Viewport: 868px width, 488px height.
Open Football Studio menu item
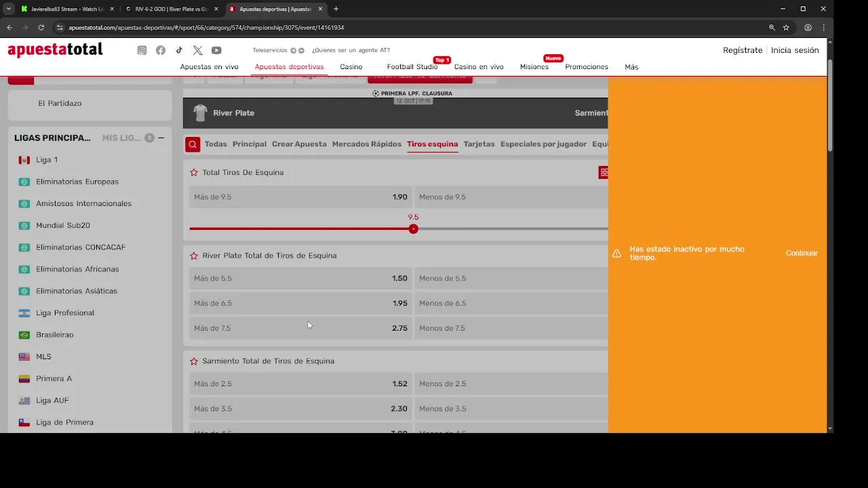point(412,67)
